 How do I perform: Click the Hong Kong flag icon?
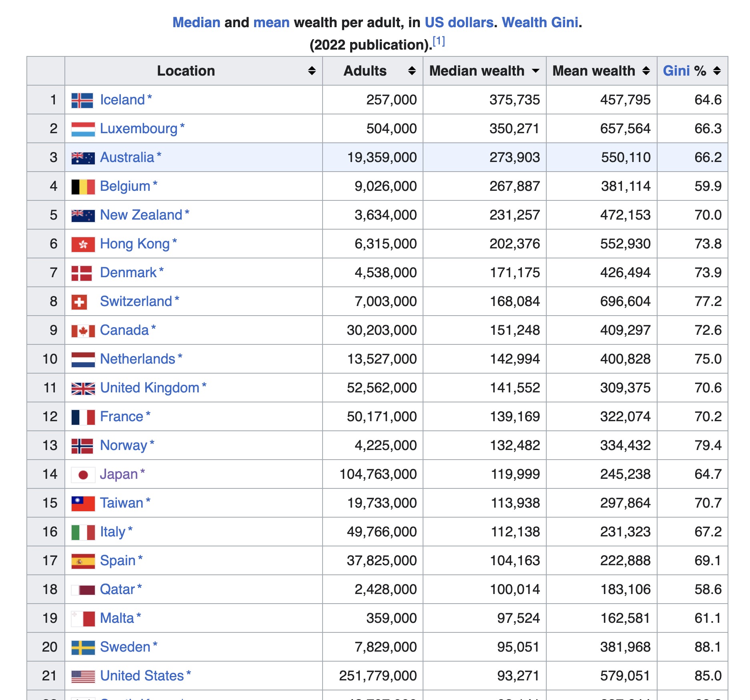83,244
